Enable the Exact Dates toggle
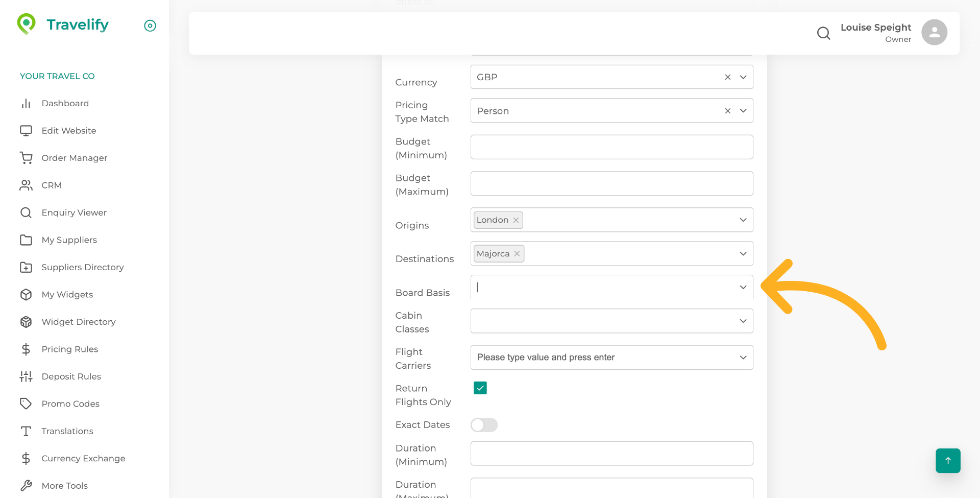This screenshot has width=980, height=498. (x=484, y=424)
